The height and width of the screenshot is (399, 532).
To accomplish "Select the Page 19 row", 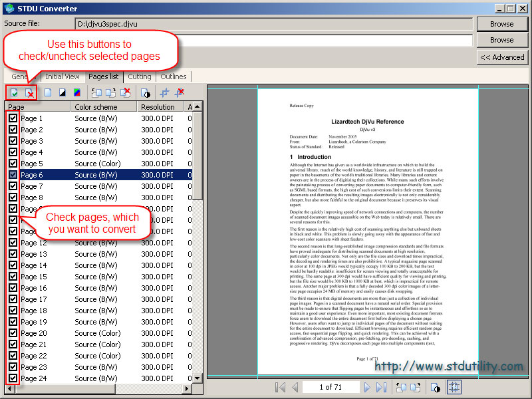I will tap(98, 322).
